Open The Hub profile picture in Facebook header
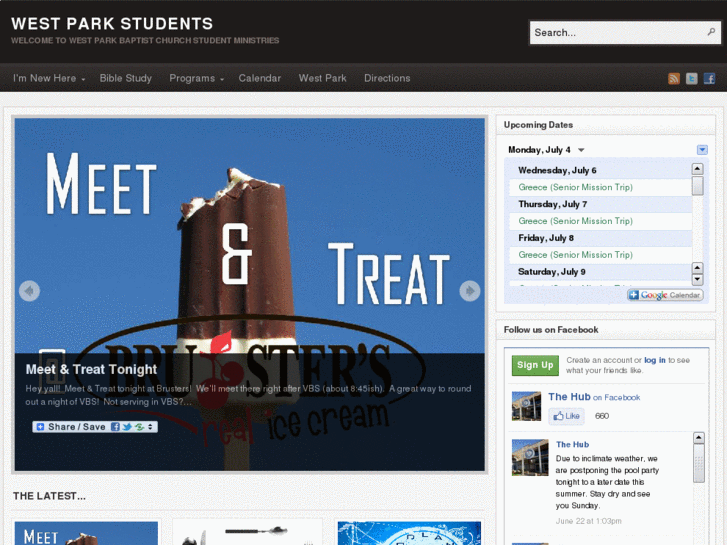The width and height of the screenshot is (727, 545). point(526,406)
